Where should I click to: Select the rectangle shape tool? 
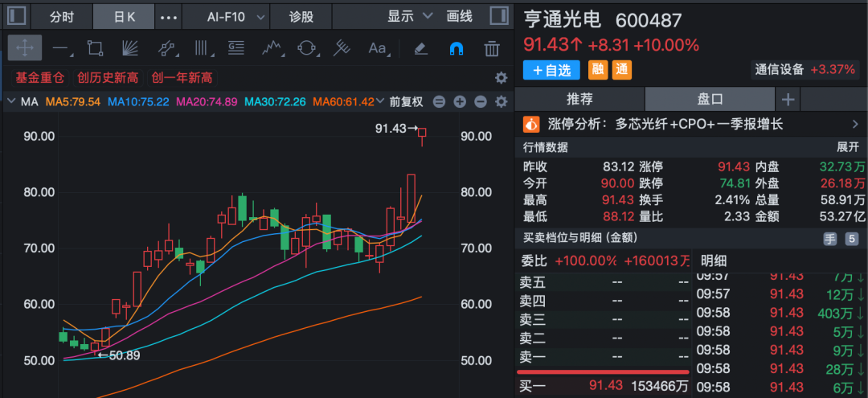pos(95,49)
